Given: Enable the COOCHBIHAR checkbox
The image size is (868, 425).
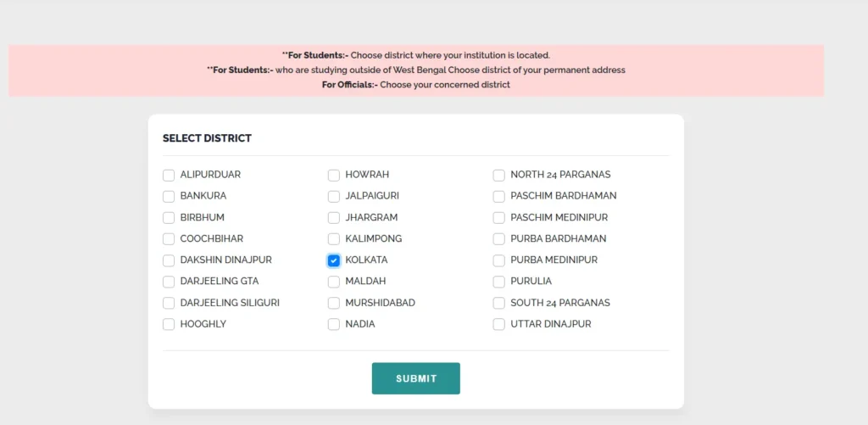Looking at the screenshot, I should click(169, 239).
